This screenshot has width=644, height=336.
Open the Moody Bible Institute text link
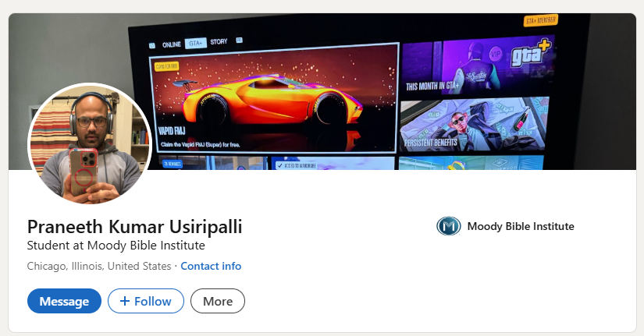[x=521, y=226]
